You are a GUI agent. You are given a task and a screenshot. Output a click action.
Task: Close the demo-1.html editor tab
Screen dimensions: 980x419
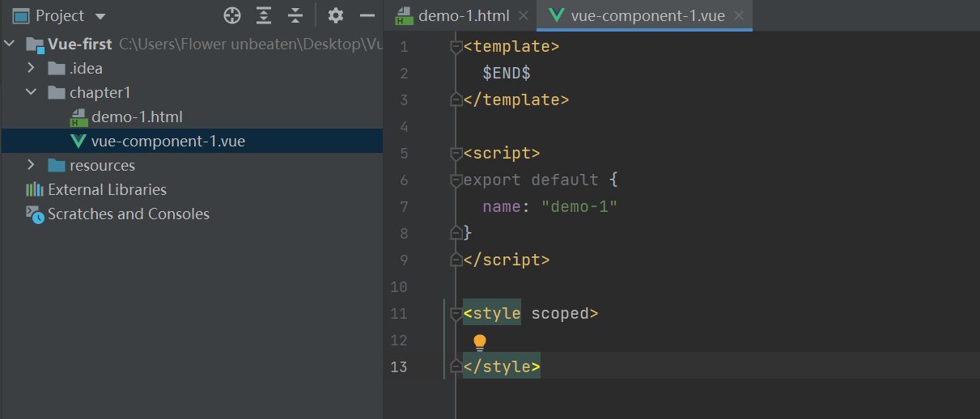[x=523, y=15]
